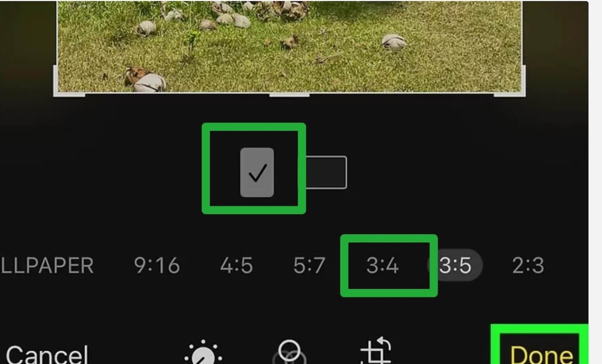Select the checked vertical orientation option
Viewport: 602px width, 364px height.
tap(257, 172)
